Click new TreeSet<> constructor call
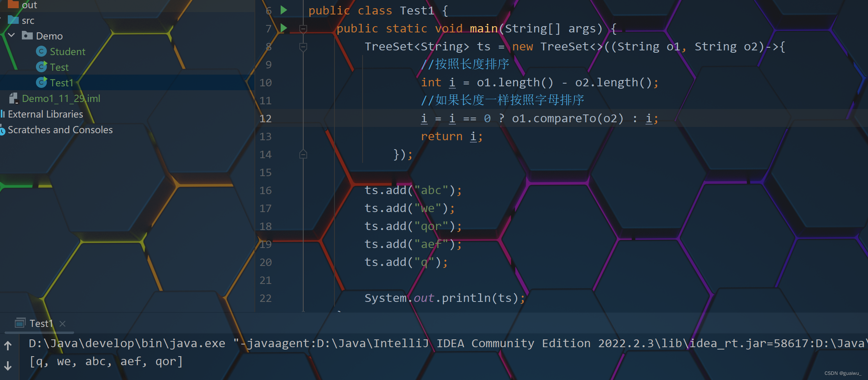 [558, 46]
